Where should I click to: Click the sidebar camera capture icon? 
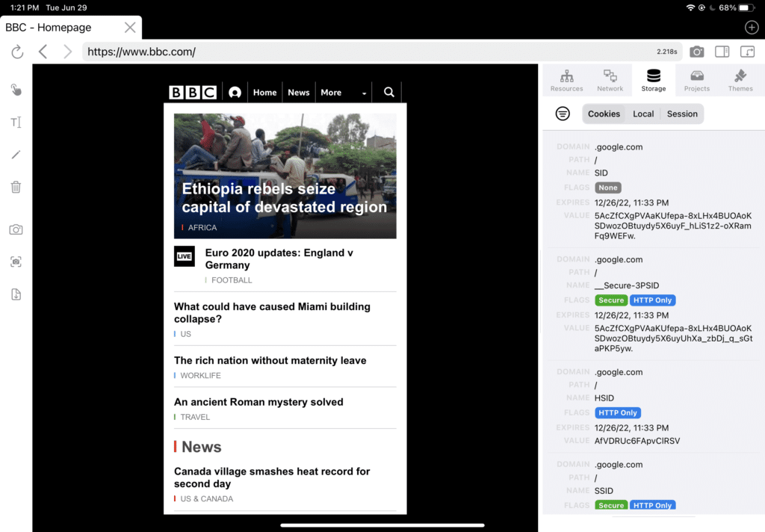click(x=16, y=229)
